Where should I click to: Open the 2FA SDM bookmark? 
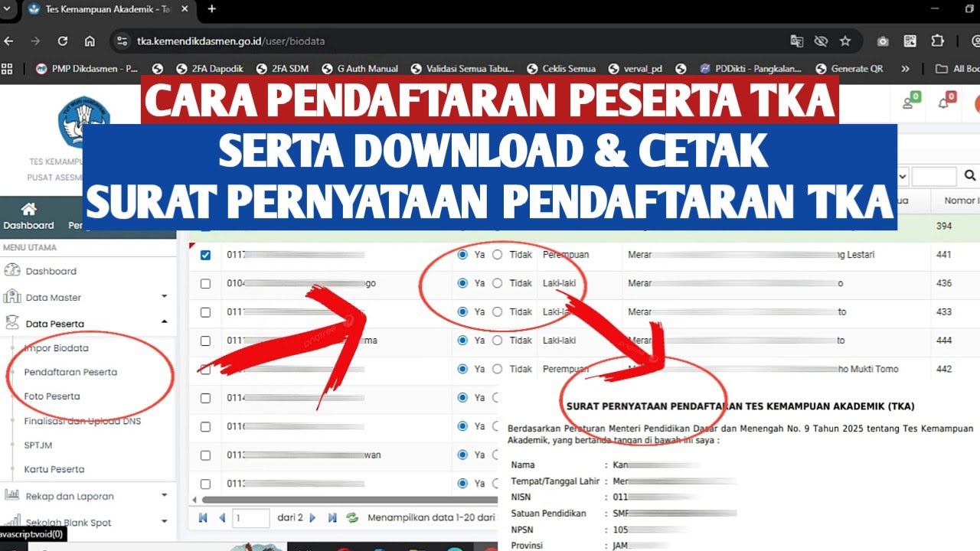[x=282, y=69]
